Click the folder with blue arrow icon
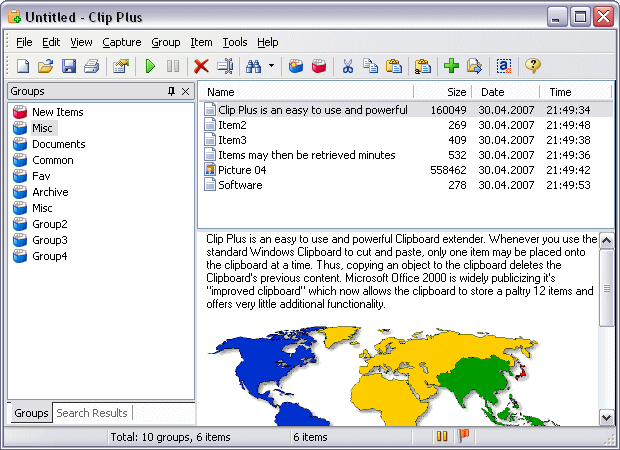 click(474, 66)
